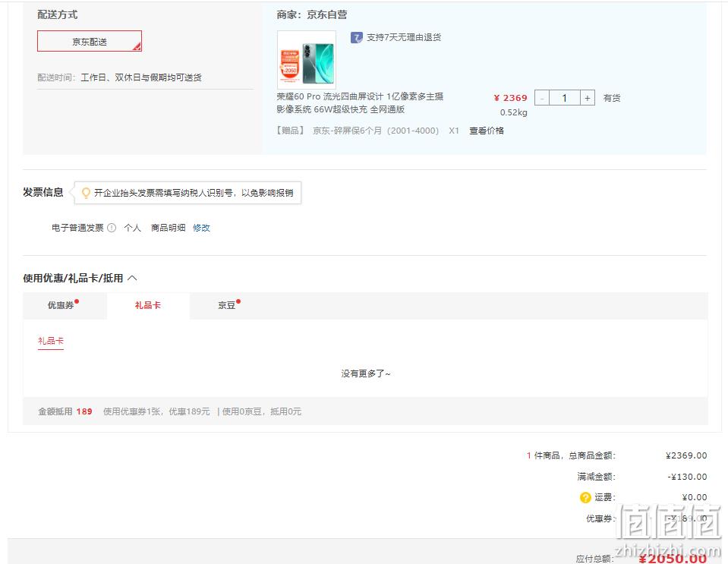
Task: Click the lightbulb tip icon
Action: [86, 193]
